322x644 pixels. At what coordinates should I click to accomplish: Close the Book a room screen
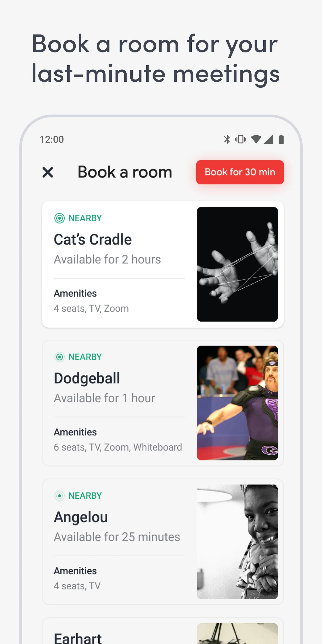[48, 172]
